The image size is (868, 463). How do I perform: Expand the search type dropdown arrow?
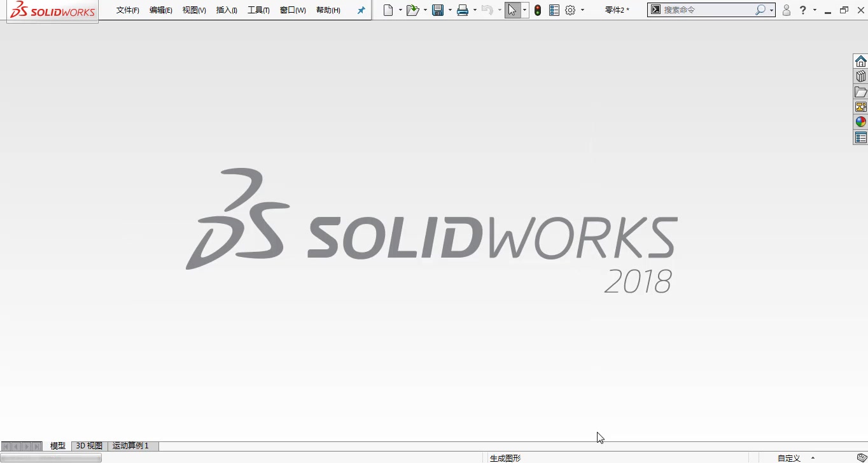[x=771, y=10]
